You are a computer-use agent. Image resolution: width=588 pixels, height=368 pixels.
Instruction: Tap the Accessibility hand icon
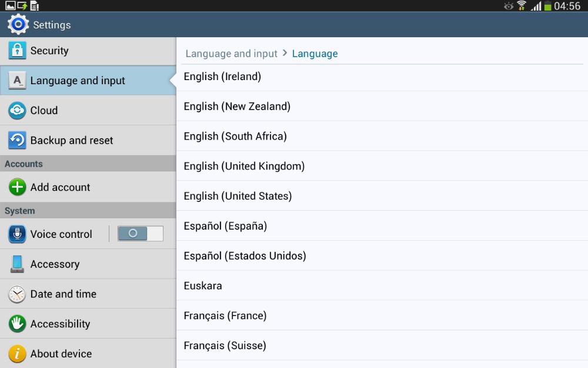[x=17, y=324]
